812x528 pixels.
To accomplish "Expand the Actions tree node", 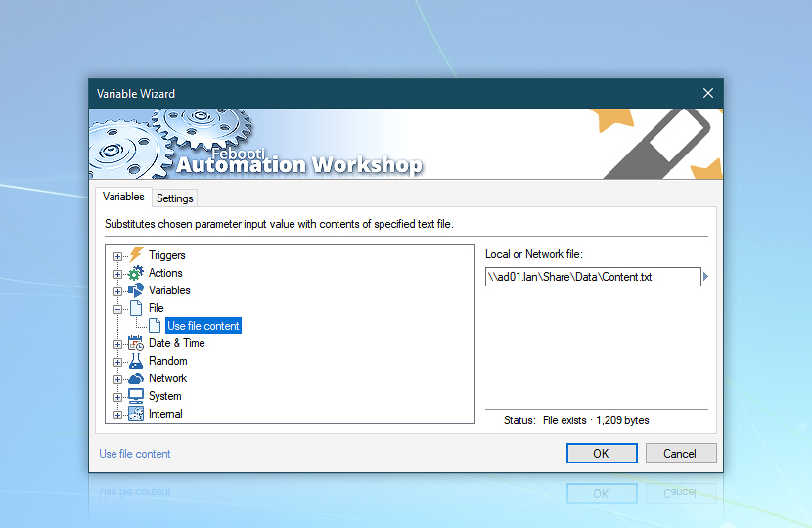I will pos(118,274).
